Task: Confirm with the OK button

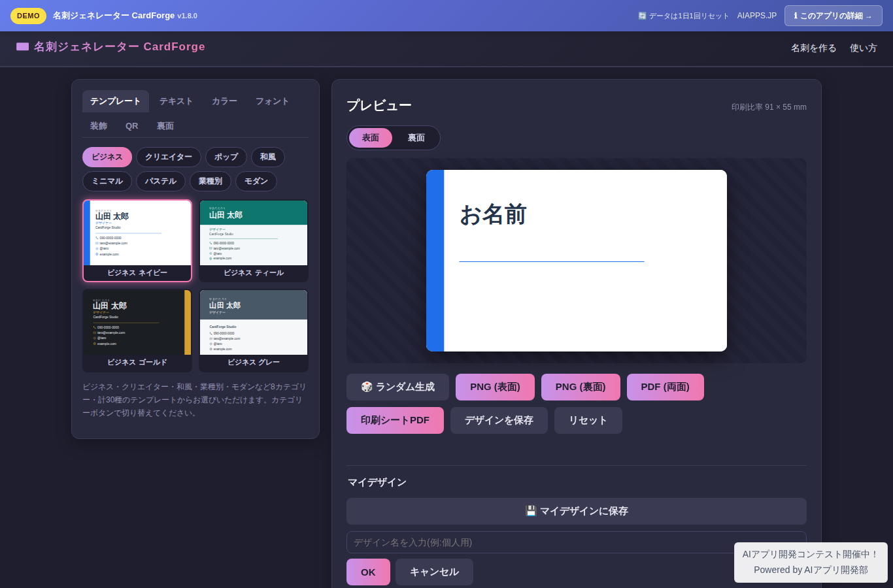Action: click(x=368, y=572)
